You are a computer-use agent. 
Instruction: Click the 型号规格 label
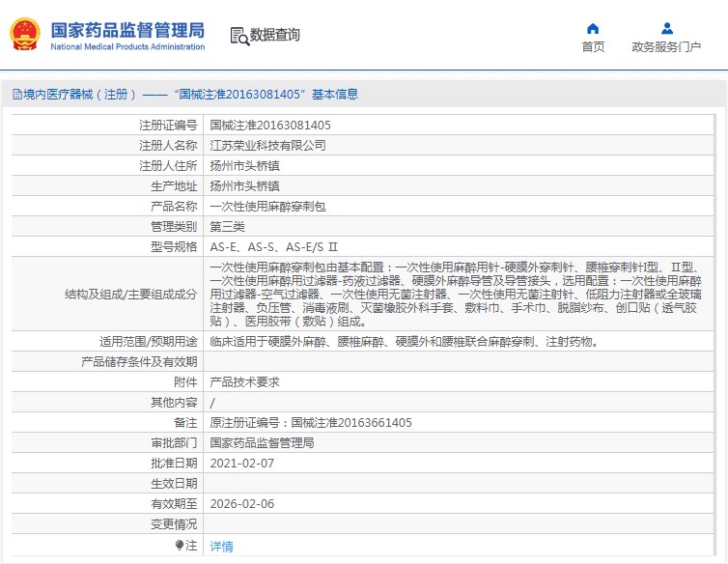click(x=174, y=246)
